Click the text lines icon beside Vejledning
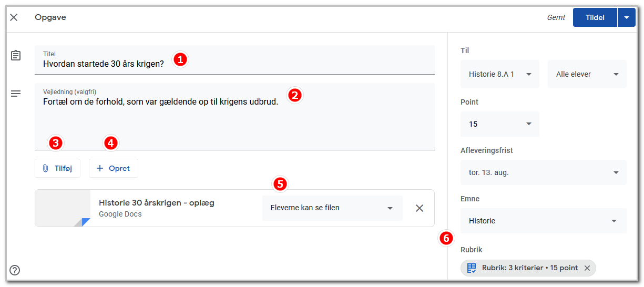This screenshot has width=644, height=287. click(16, 94)
